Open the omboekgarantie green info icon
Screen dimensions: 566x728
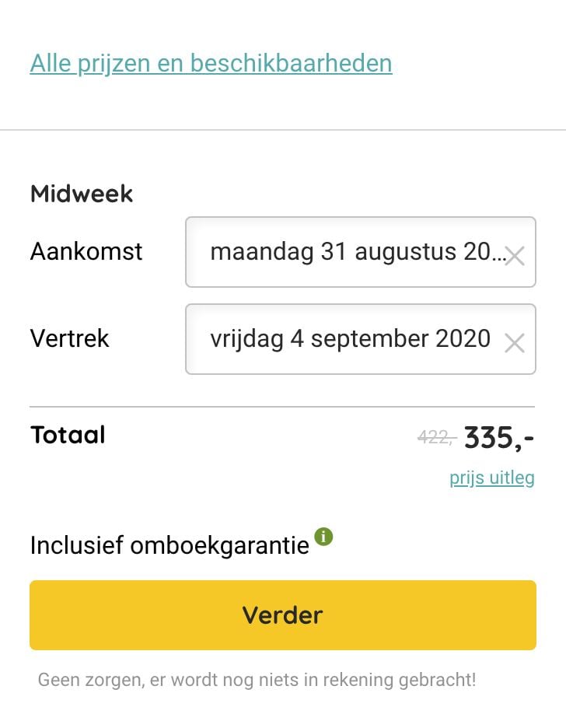[324, 537]
